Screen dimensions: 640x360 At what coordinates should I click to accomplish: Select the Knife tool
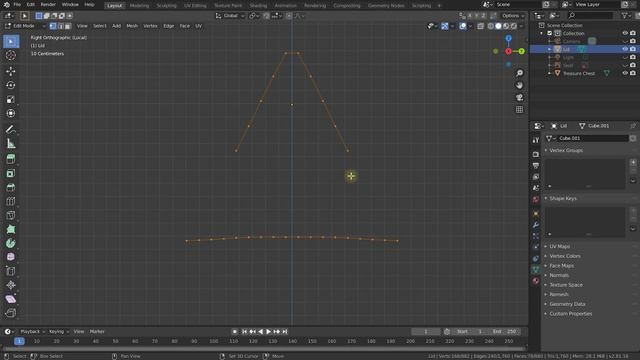click(11, 216)
